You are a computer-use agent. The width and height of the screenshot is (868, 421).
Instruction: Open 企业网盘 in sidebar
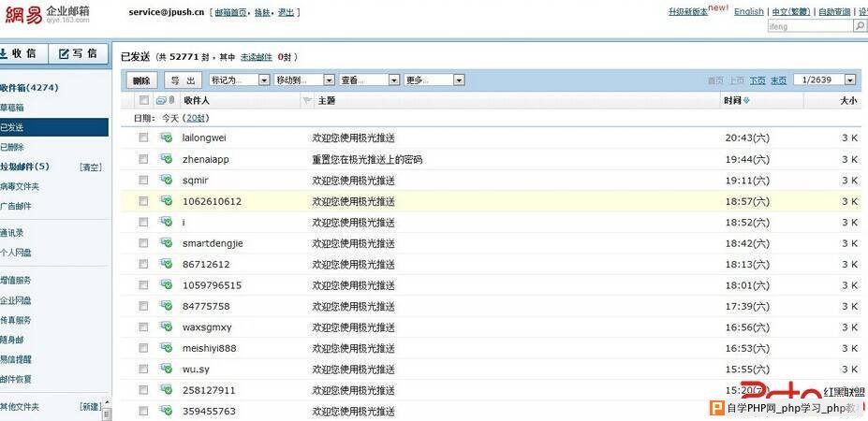(16, 300)
